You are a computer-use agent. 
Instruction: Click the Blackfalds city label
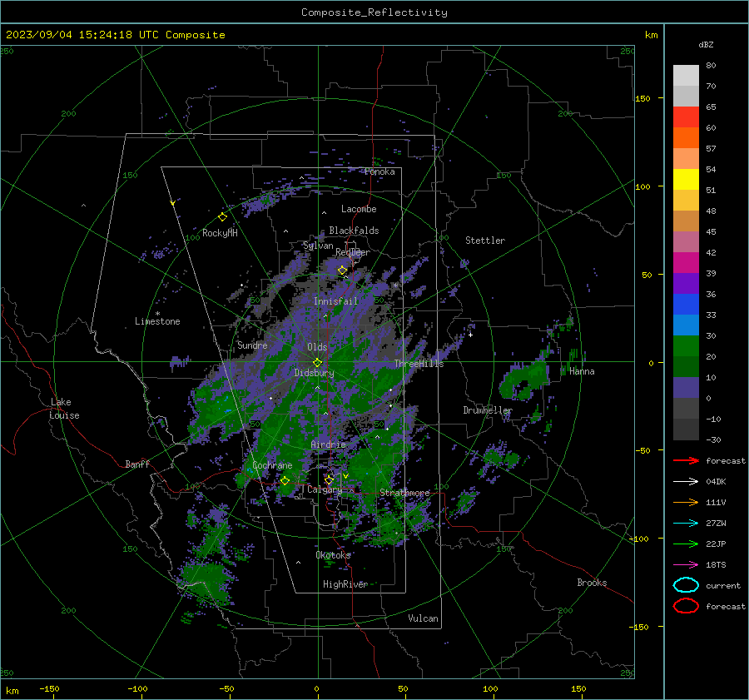[354, 231]
